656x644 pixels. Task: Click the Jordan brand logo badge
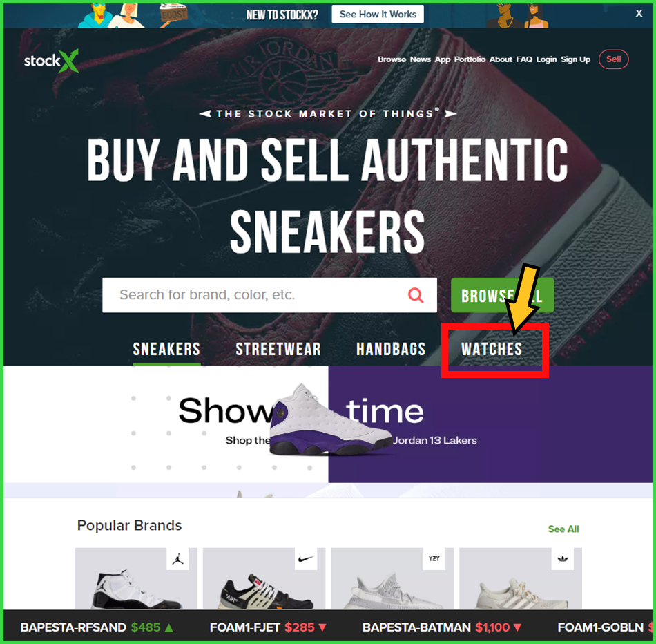(177, 558)
